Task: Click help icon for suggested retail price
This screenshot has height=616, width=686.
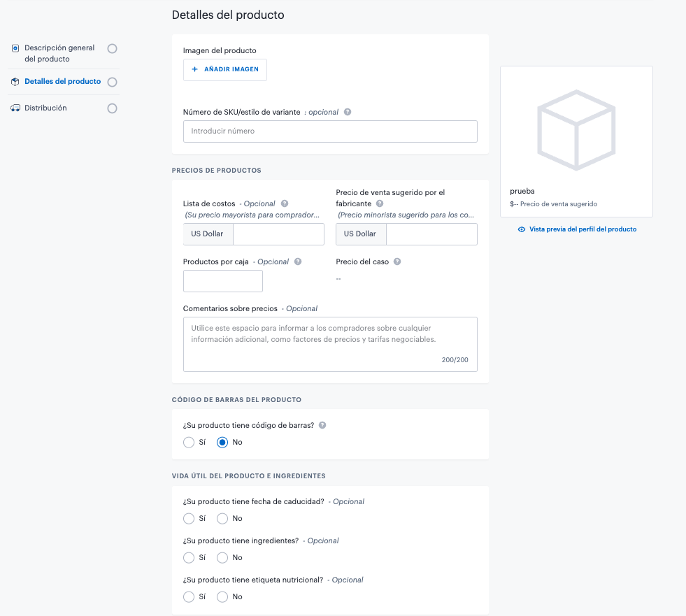Action: [380, 203]
